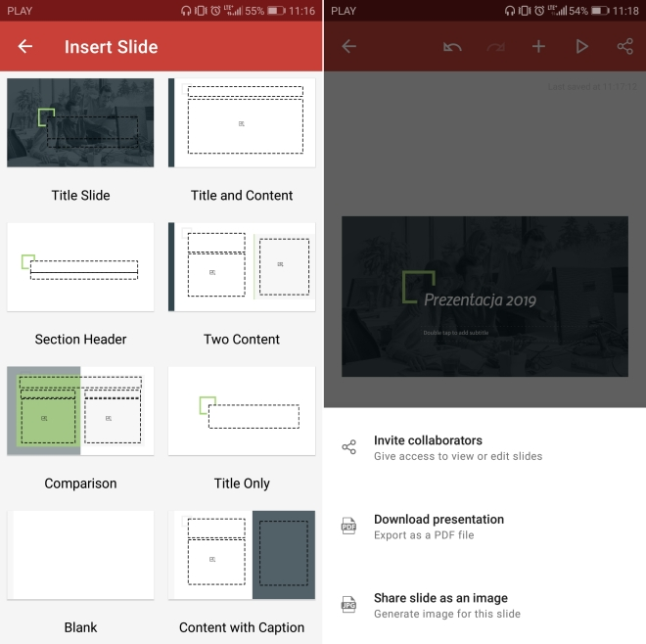Tap the PDF icon beside Download presentation

click(x=348, y=527)
